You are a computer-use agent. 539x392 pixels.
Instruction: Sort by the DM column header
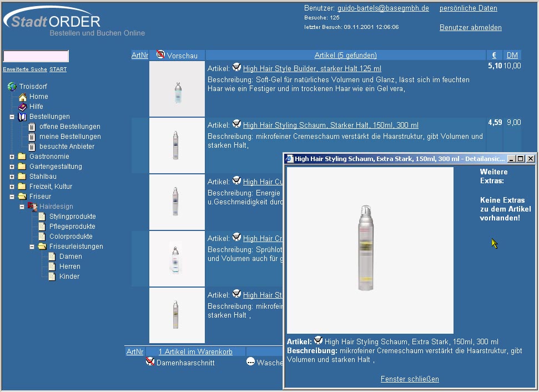point(512,55)
